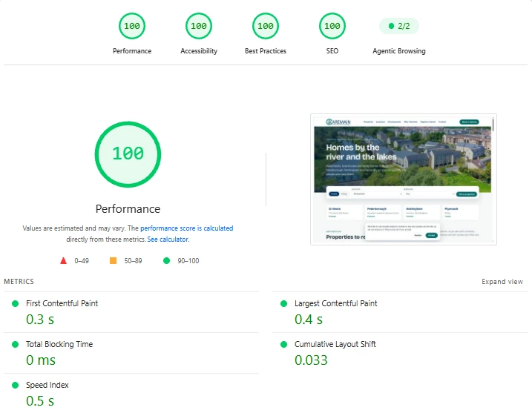Viewport: 532px width, 413px height.
Task: Click the large Performance heading below the gauge
Action: coord(128,209)
